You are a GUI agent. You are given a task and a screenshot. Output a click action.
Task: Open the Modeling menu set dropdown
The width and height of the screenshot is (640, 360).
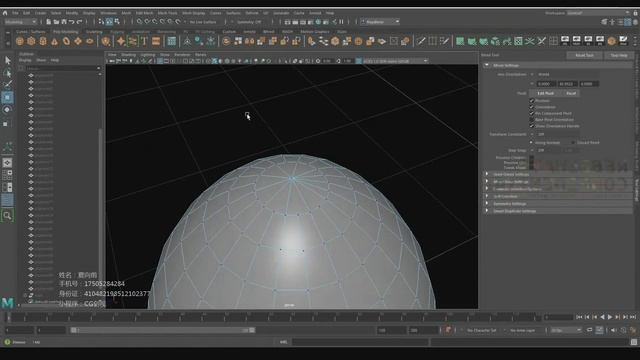pos(20,22)
